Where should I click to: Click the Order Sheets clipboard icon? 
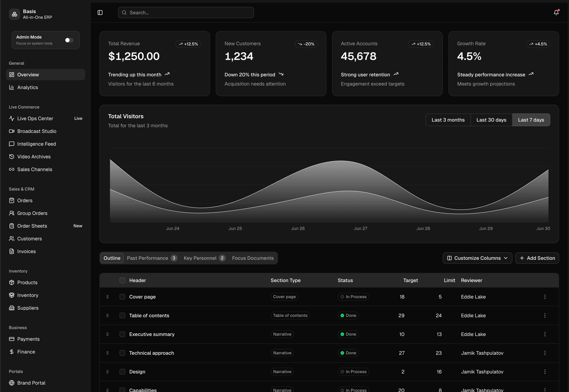(11, 226)
